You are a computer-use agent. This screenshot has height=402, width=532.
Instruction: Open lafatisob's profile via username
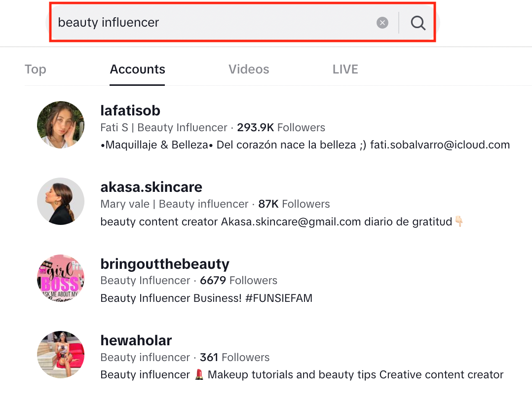click(130, 110)
